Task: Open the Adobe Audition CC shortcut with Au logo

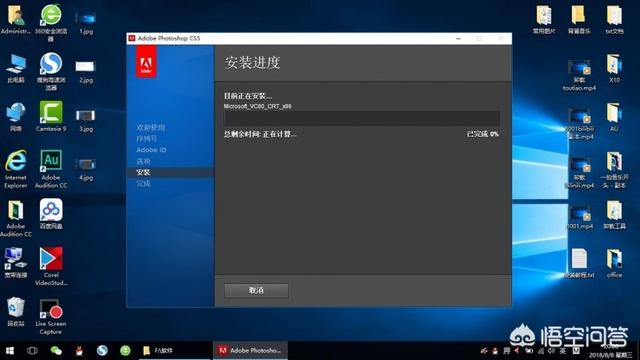Action: [51, 169]
